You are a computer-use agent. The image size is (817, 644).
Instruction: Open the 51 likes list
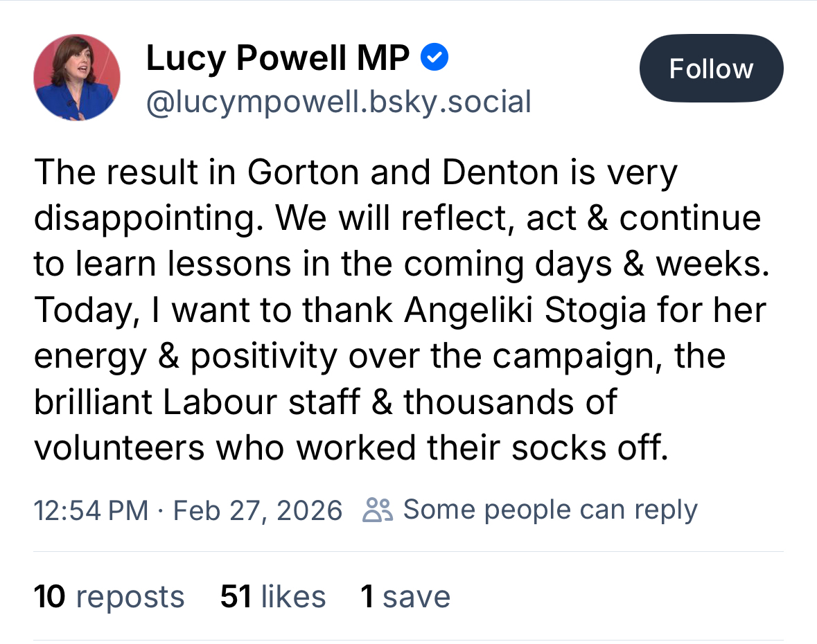click(x=272, y=597)
